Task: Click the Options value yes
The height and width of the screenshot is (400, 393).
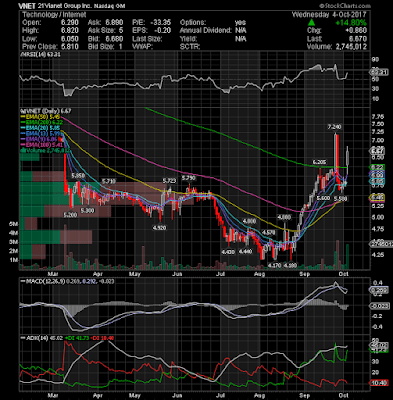Action: (240, 23)
